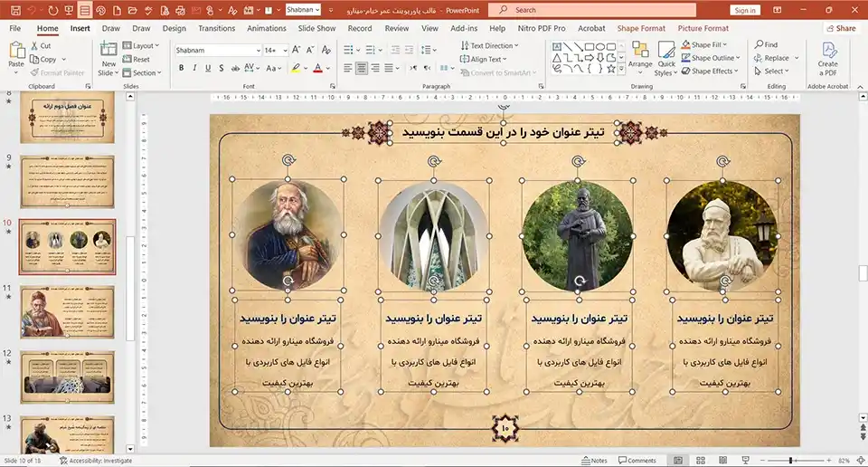Screen dimensions: 868x467
Task: Click the Copy button
Action: [43, 59]
